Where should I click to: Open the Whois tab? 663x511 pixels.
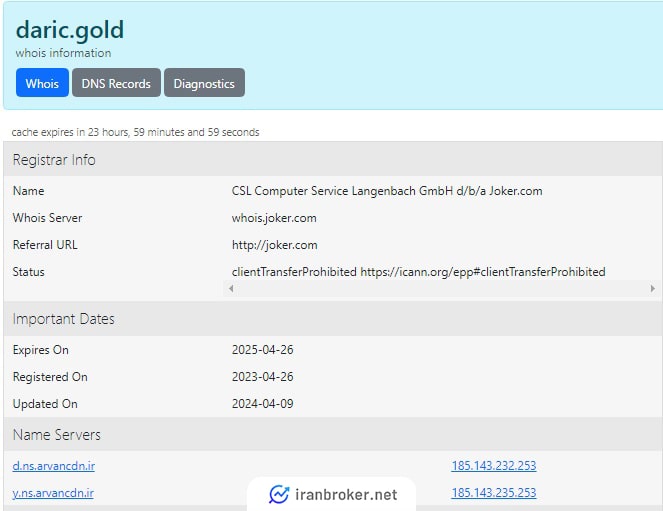click(x=42, y=83)
